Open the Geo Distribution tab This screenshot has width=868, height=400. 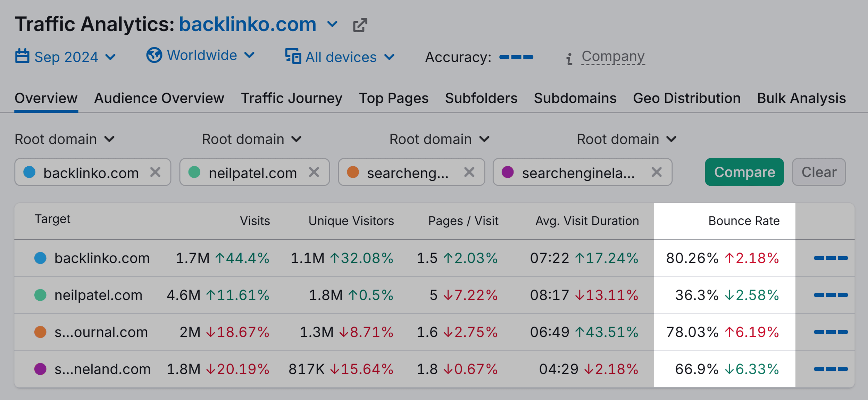[687, 98]
